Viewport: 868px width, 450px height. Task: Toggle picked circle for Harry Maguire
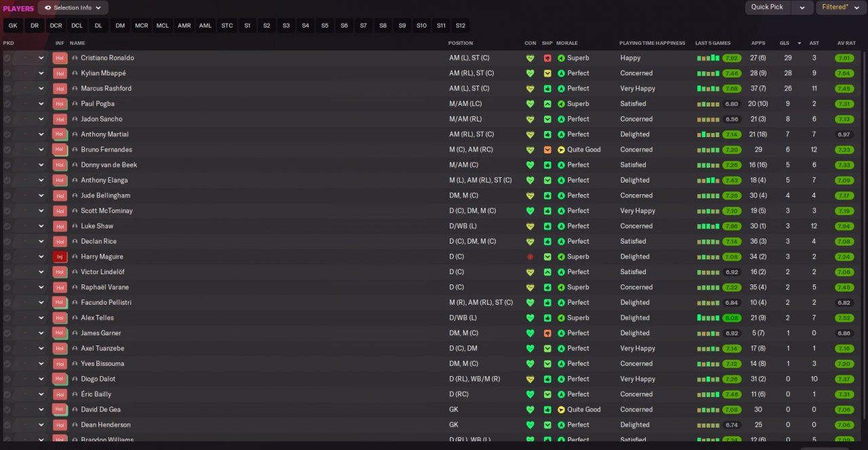7,257
